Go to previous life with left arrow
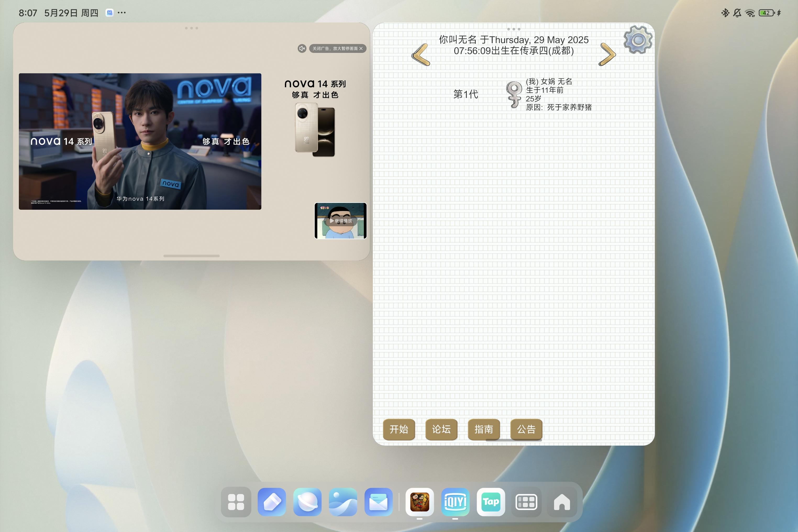This screenshot has width=798, height=532. pos(421,55)
